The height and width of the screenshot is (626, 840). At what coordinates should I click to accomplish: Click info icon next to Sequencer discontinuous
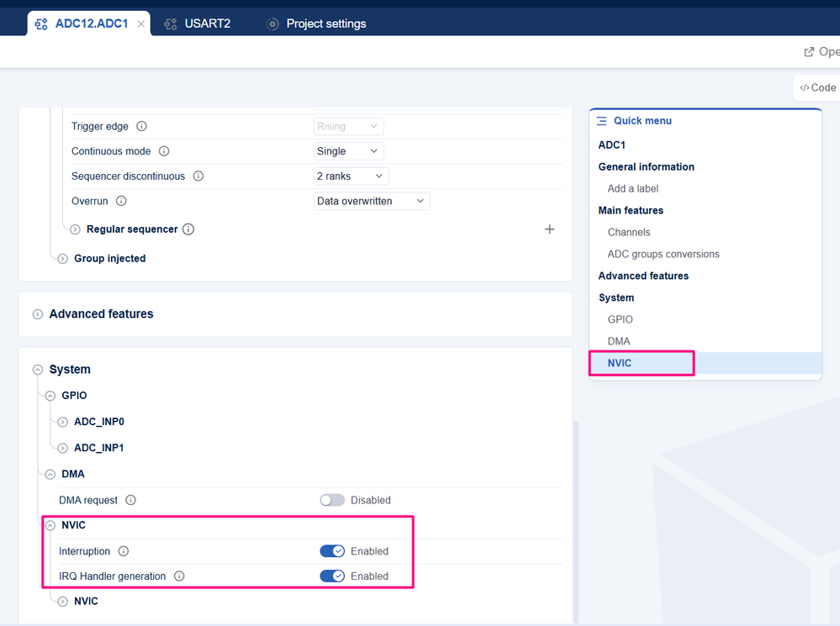click(x=198, y=176)
